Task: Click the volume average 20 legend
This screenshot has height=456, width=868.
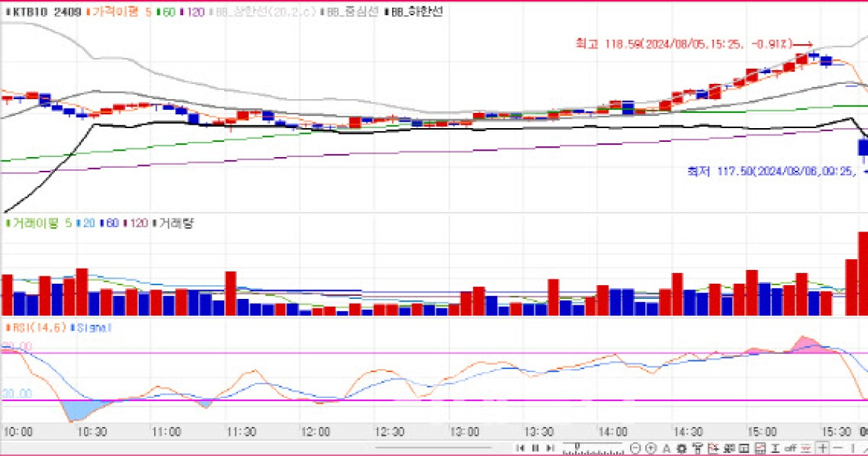Action: (x=85, y=223)
